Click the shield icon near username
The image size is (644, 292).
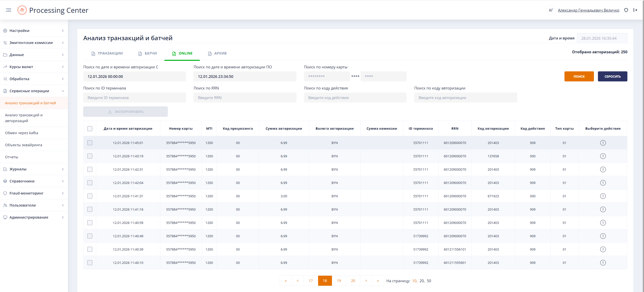(626, 10)
